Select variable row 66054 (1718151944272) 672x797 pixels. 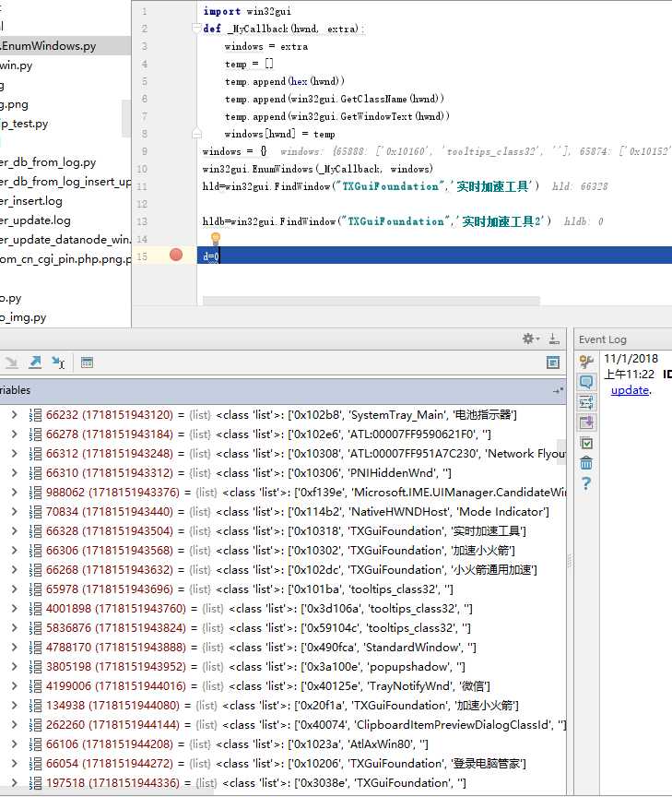click(282, 764)
